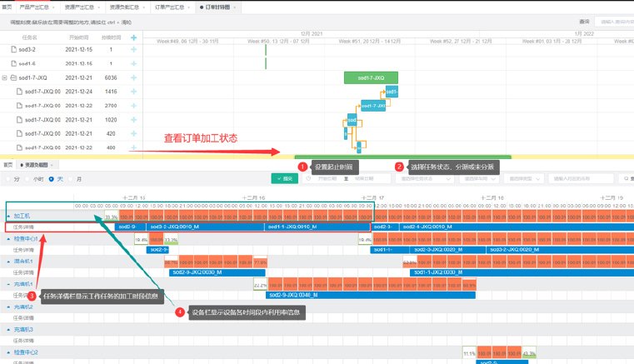Open the task status dropdown
Image resolution: width=634 pixels, height=364 pixels.
pyautogui.click(x=426, y=178)
